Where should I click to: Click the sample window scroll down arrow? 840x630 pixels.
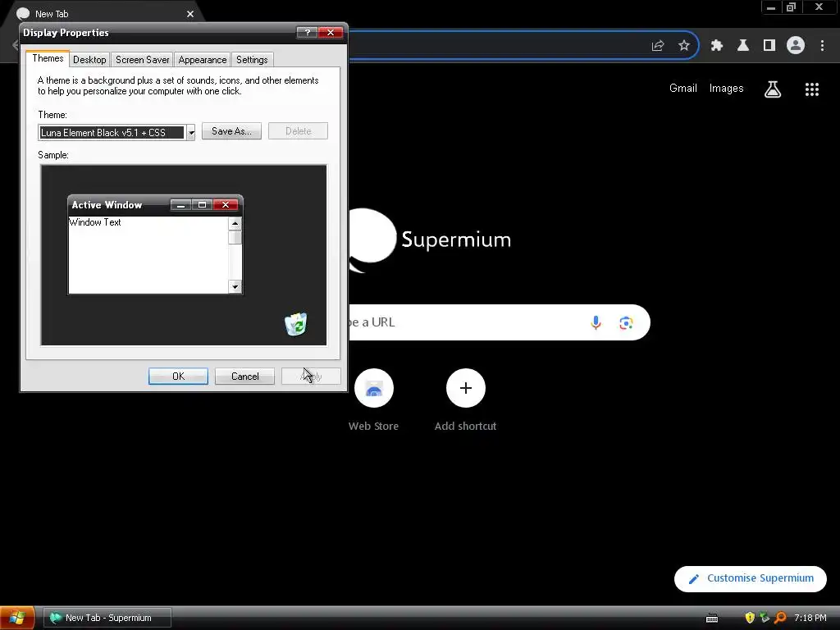pyautogui.click(x=235, y=286)
